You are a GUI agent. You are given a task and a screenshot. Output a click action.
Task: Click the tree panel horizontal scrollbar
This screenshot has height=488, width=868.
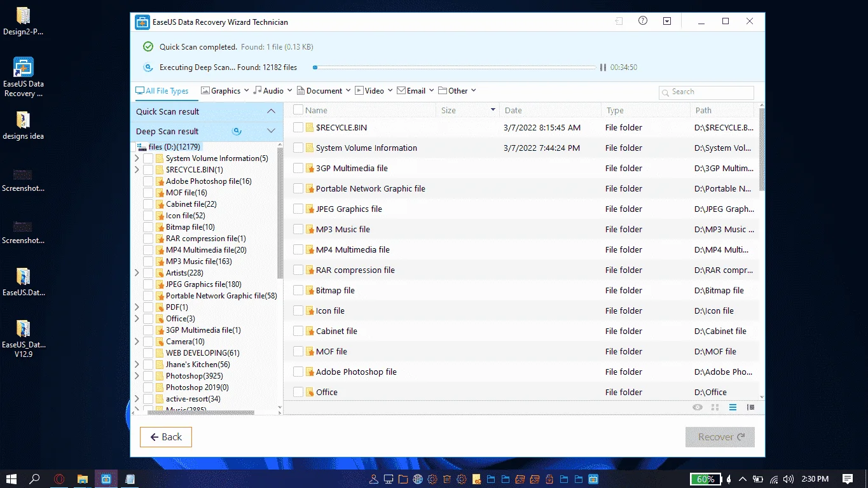point(201,412)
